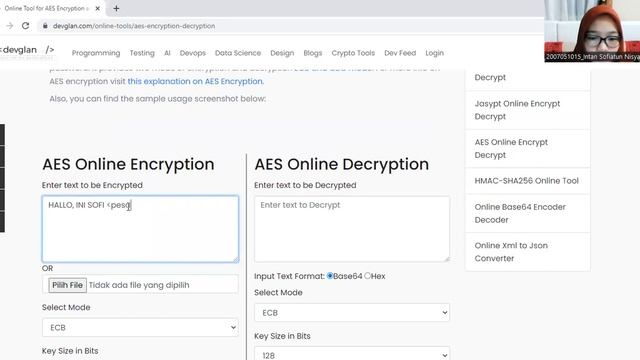Image resolution: width=640 pixels, height=360 pixels.
Task: Open the AI menu item
Action: point(167,53)
